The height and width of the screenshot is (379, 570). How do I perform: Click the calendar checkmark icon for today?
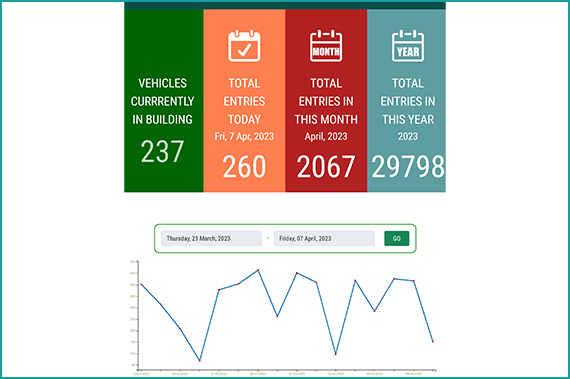pos(244,46)
